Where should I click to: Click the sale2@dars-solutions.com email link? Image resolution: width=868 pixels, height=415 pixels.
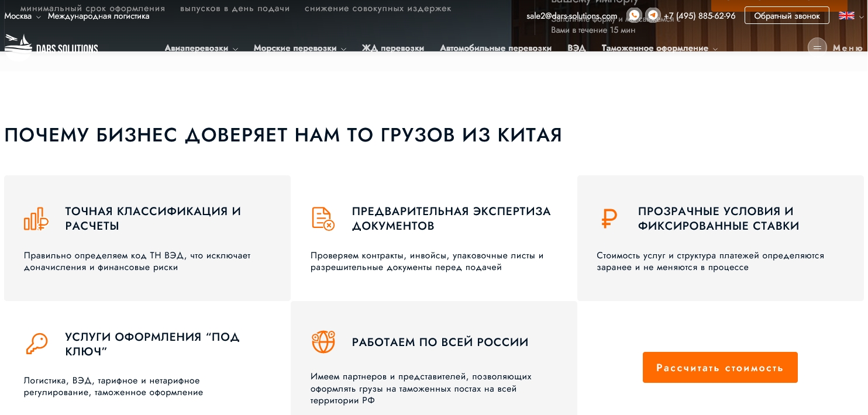(571, 16)
